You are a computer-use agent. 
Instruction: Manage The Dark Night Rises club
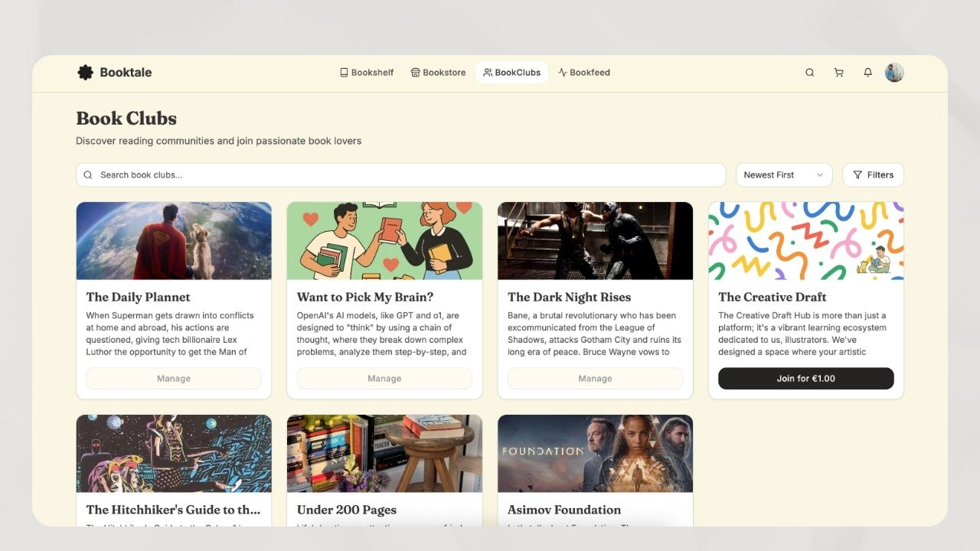(x=595, y=379)
